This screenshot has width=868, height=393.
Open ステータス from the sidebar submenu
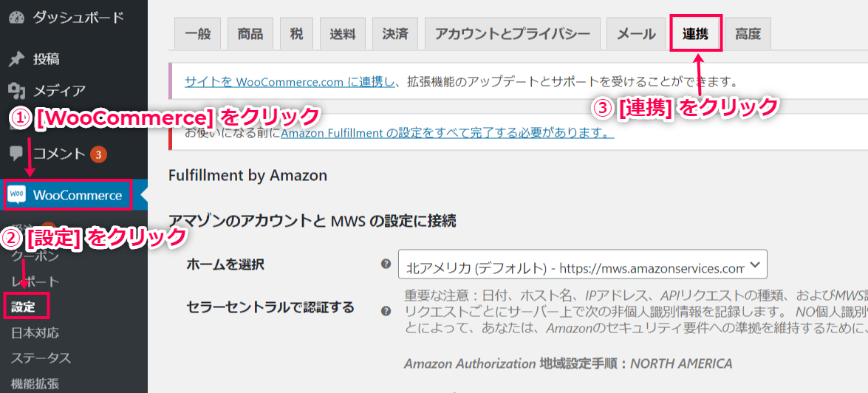click(41, 358)
